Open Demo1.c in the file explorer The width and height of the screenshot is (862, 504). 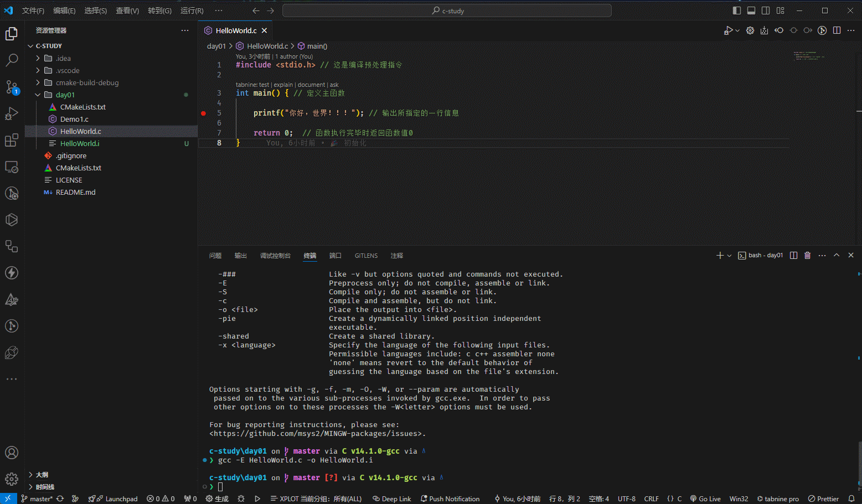tap(74, 119)
